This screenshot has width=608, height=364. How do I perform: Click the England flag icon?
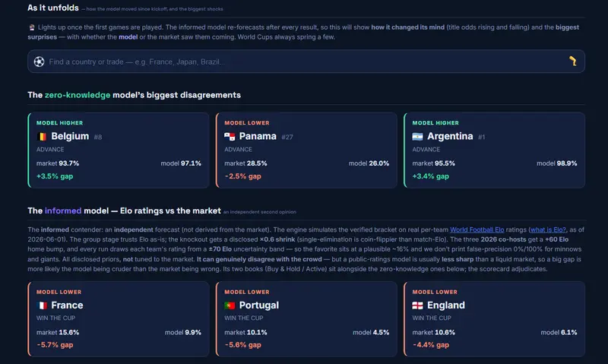click(x=417, y=305)
